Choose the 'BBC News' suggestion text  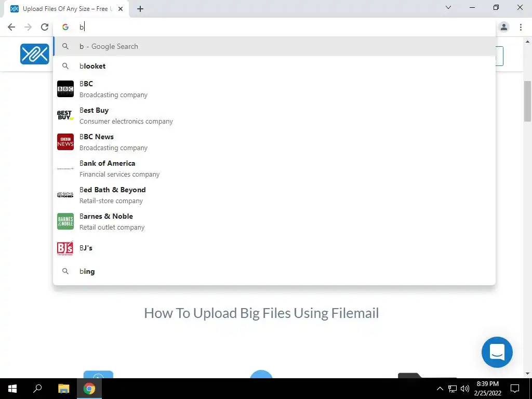point(97,137)
